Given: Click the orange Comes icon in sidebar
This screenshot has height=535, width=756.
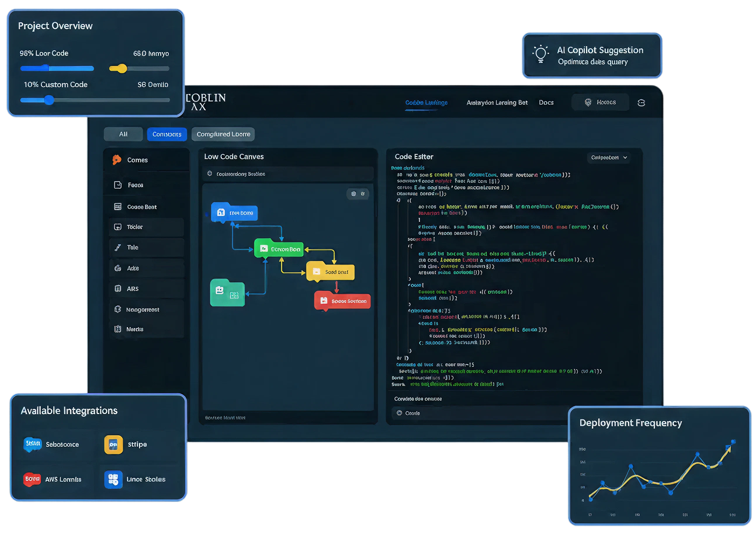Looking at the screenshot, I should [117, 160].
